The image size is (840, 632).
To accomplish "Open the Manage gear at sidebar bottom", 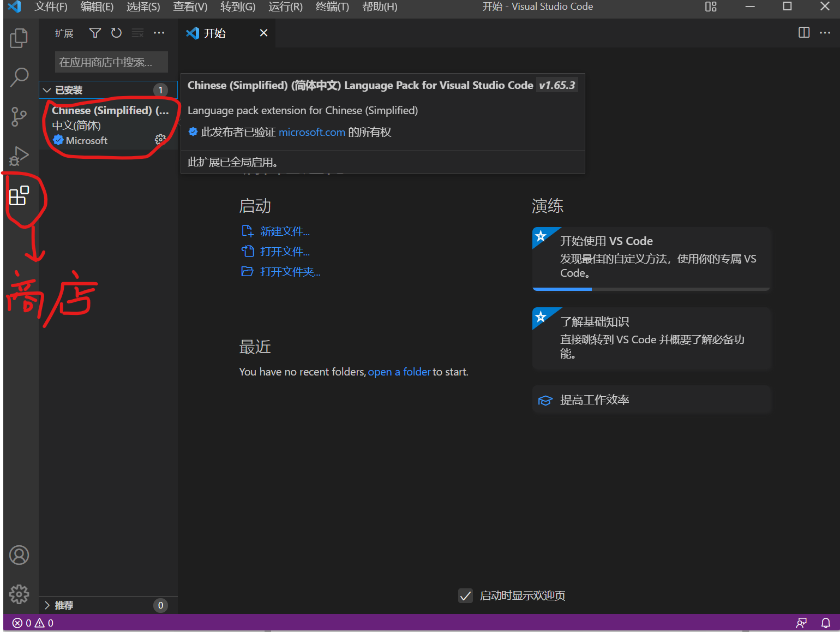I will click(19, 594).
